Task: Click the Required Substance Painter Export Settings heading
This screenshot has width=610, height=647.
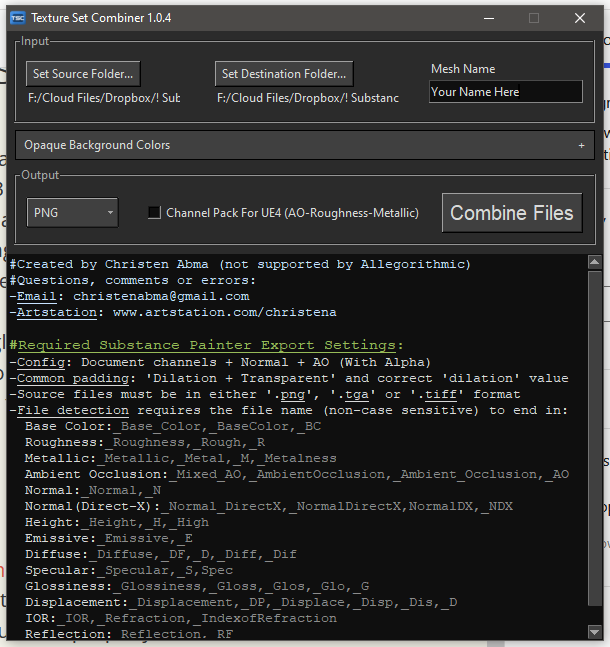Action: (x=207, y=345)
